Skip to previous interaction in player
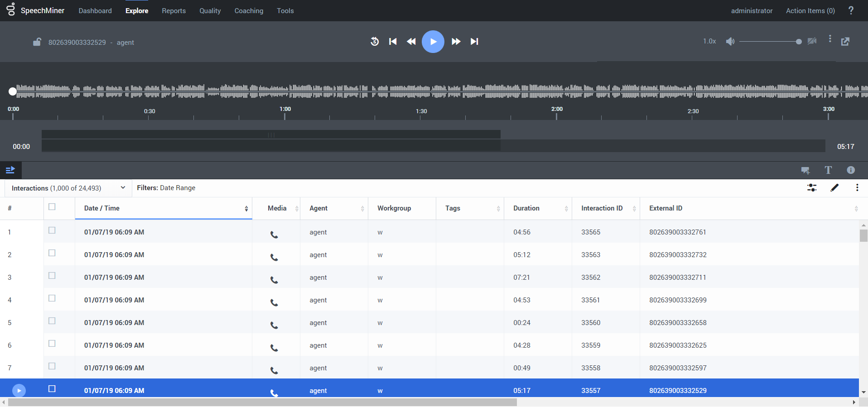868x407 pixels. pyautogui.click(x=393, y=42)
